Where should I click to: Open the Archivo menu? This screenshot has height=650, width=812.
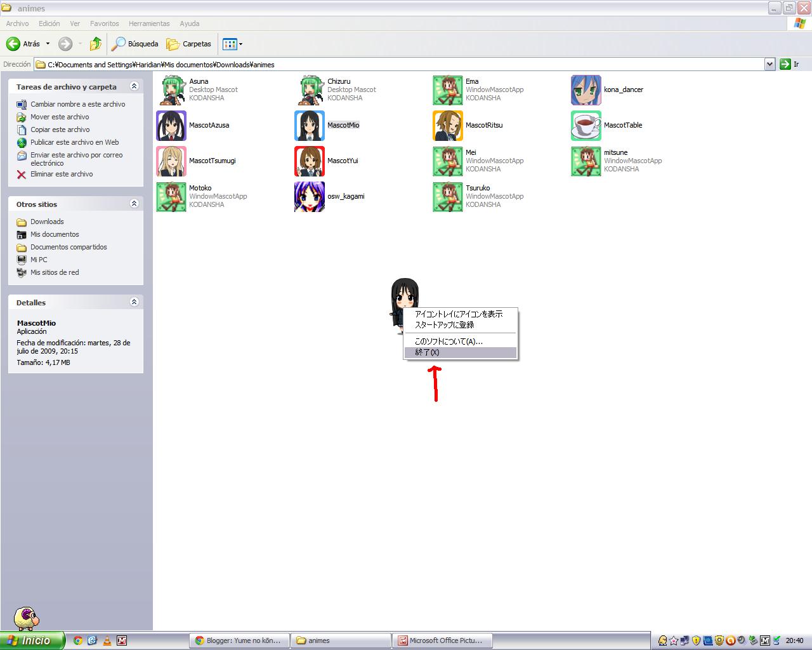(17, 23)
